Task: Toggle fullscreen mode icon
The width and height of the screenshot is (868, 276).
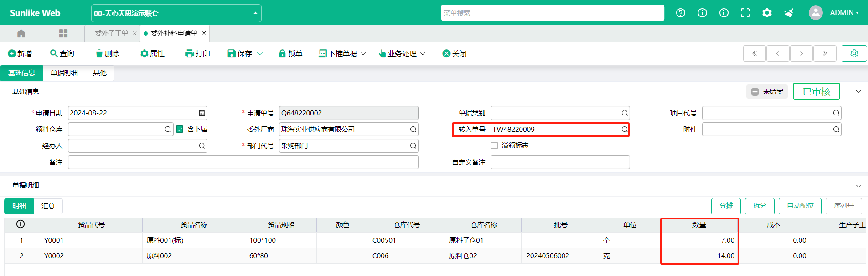Action: click(745, 13)
